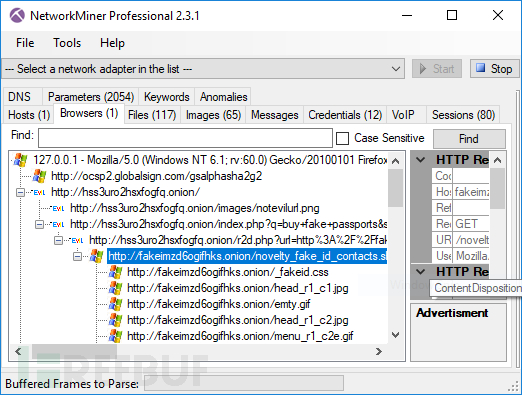
Task: Collapse the first HTTP Re section chevron
Action: (421, 160)
